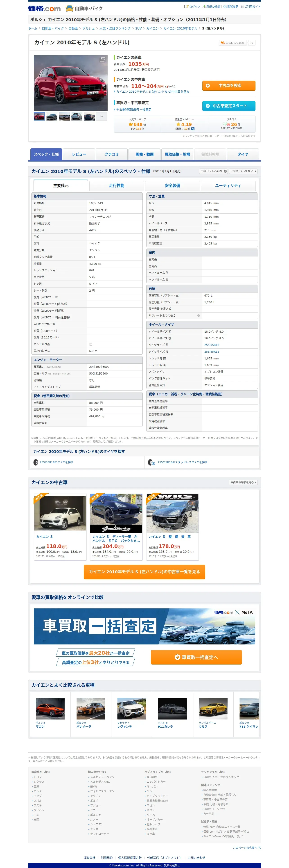Add to favorites with お気に入り登録 button
Image resolution: width=289 pixels, height=868 pixels.
233,43
